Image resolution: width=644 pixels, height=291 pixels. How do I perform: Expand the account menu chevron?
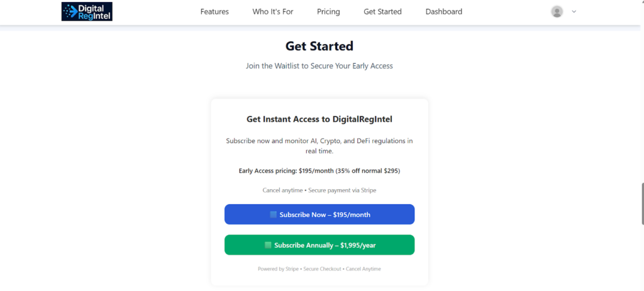(574, 11)
